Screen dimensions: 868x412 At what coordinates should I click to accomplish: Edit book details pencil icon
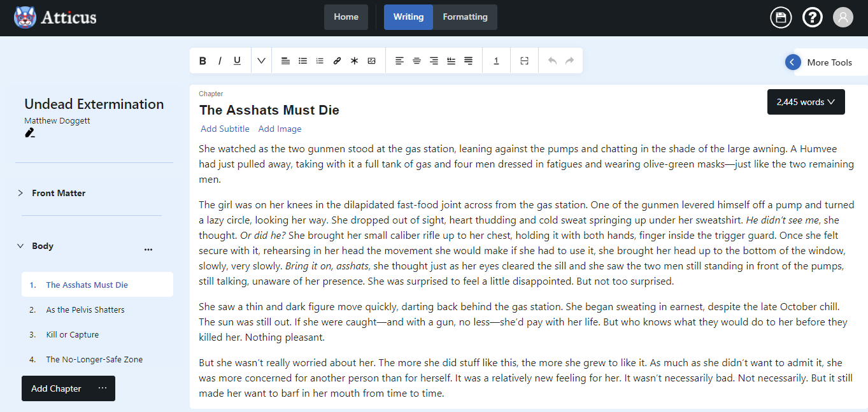tap(29, 132)
